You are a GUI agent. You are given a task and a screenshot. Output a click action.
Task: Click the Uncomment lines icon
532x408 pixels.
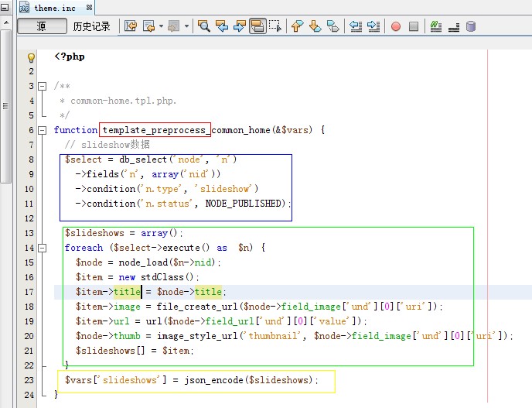[x=454, y=27]
